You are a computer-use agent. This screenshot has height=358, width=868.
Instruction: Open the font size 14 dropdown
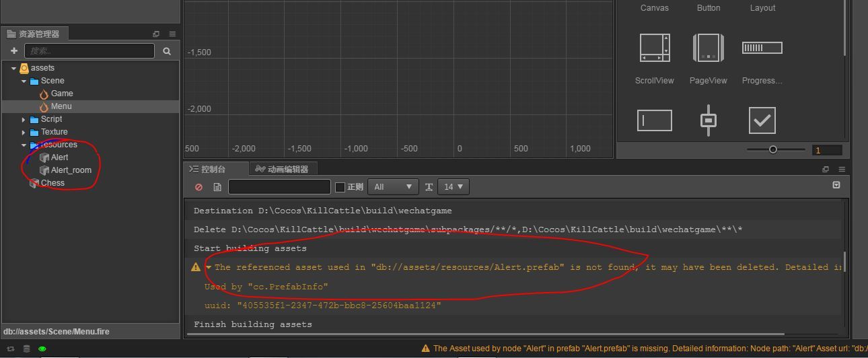pyautogui.click(x=453, y=186)
